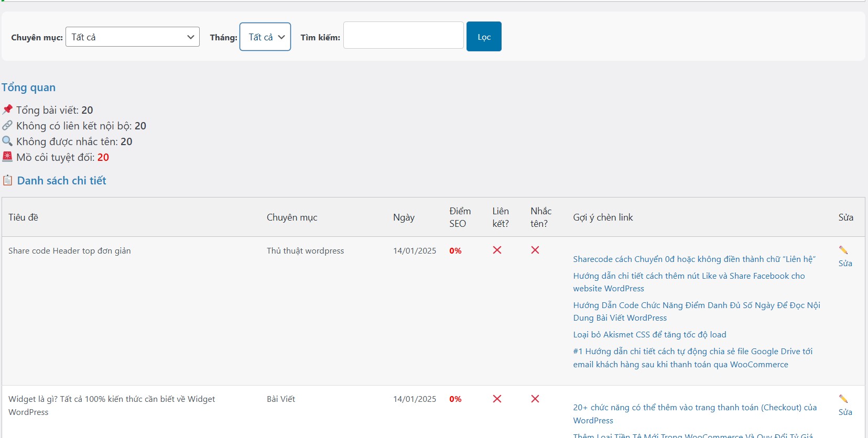Click the pencil edit icon for Share code Header row

(843, 250)
